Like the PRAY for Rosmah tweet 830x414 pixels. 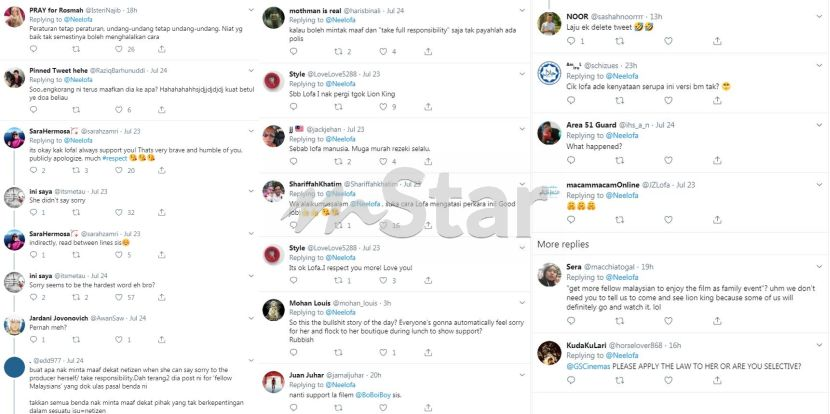pos(119,49)
